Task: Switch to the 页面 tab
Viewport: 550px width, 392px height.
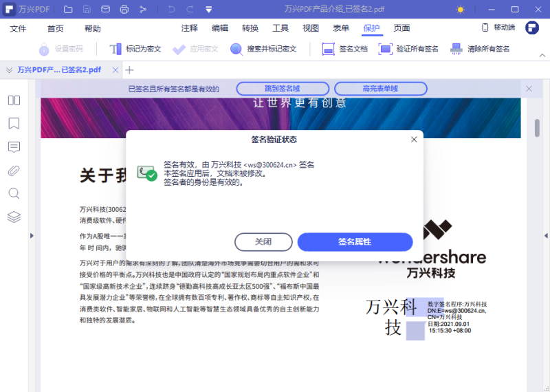Action: (401, 28)
